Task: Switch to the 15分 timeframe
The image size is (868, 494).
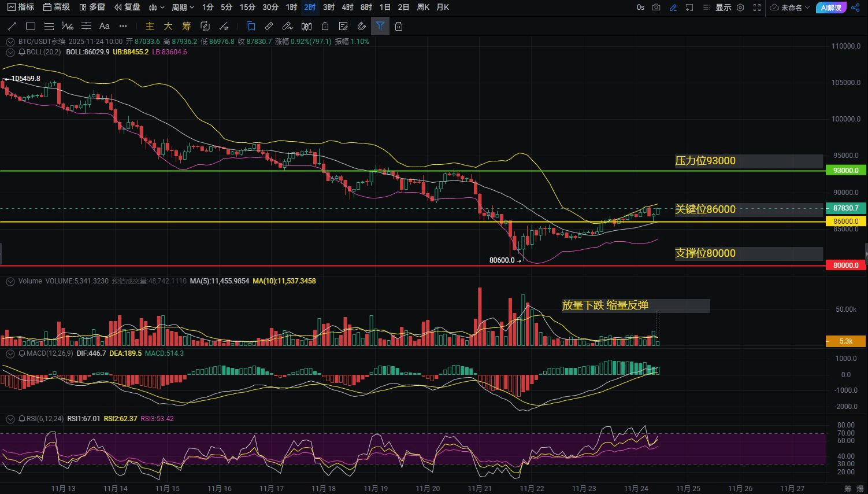Action: click(247, 8)
